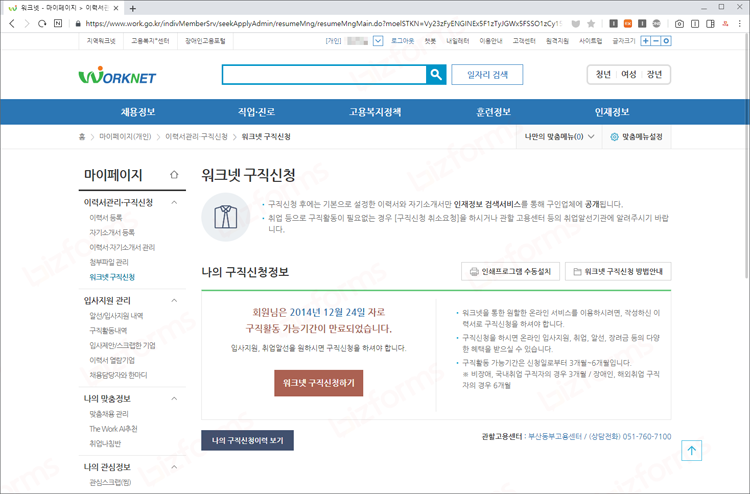750x494 pixels.
Task: Open 이용안내 link
Action: (x=491, y=41)
